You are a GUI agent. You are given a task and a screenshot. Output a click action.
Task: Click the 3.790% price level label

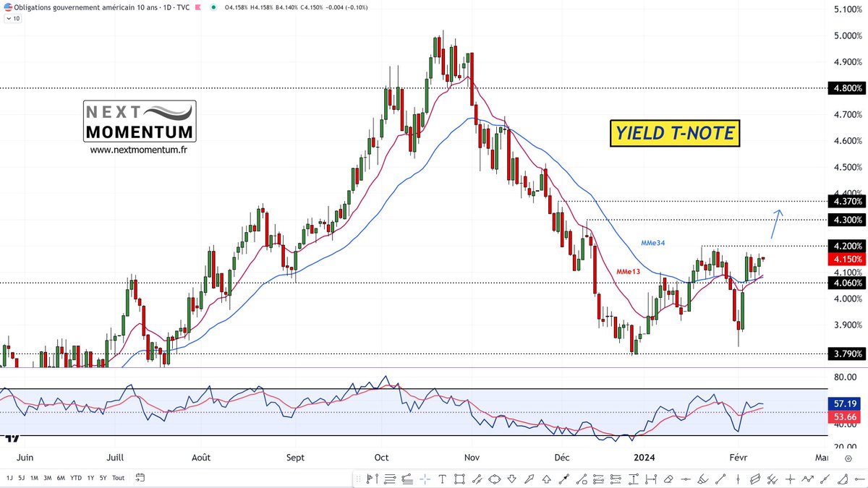point(848,354)
